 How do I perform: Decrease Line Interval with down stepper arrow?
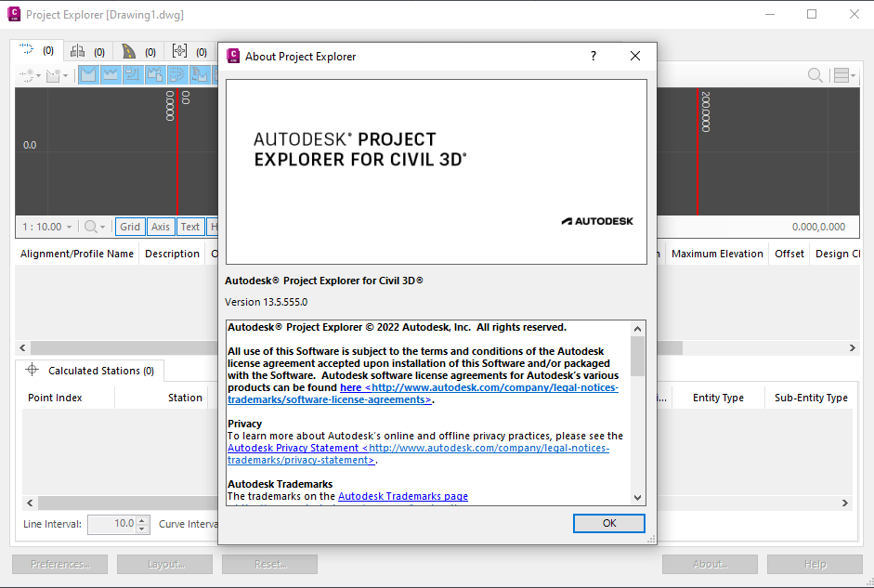coord(142,529)
